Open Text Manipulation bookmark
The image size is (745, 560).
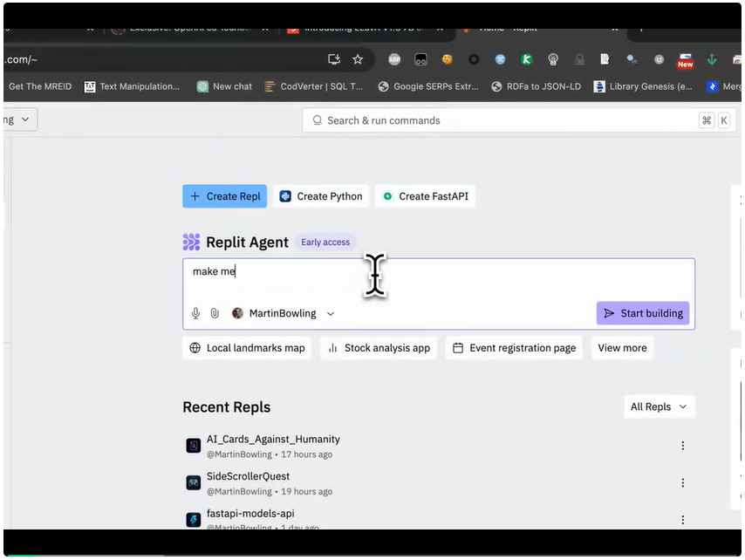132,86
